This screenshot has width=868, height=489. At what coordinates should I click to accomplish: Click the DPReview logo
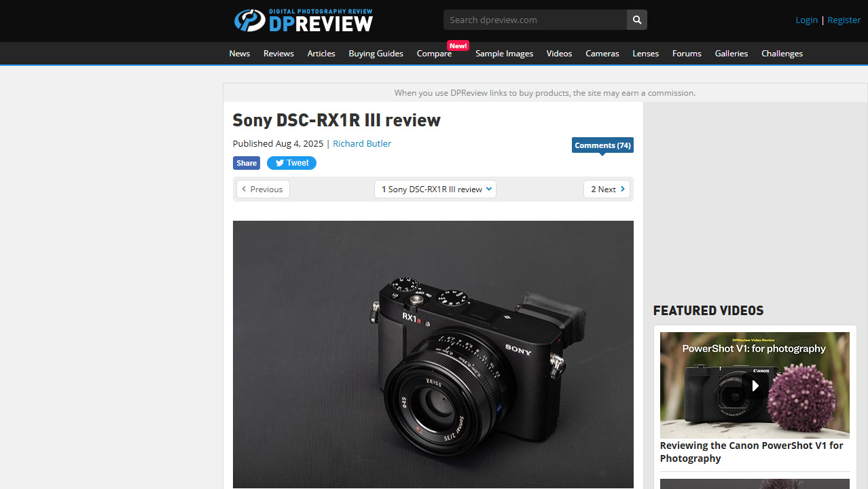pos(304,20)
